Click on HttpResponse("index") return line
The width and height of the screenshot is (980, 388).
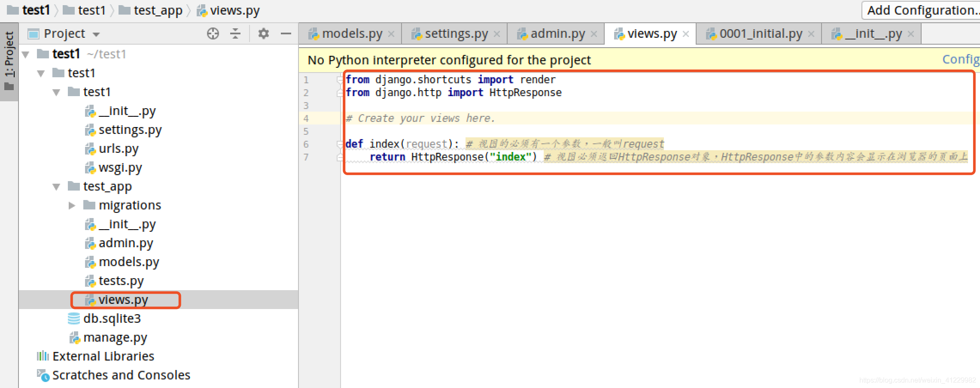click(453, 157)
